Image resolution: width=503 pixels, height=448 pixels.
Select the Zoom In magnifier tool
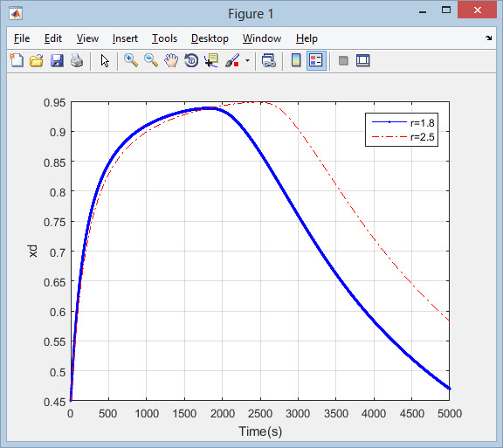pyautogui.click(x=131, y=60)
